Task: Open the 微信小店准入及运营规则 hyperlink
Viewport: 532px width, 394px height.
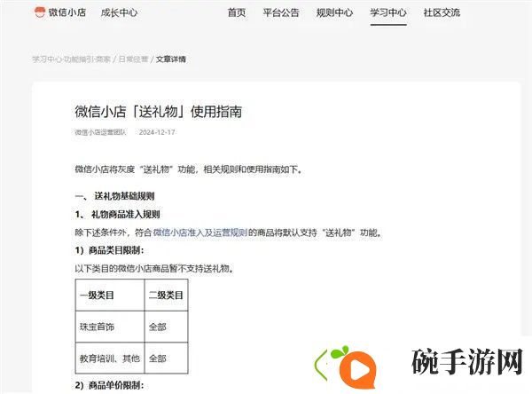Action: (200, 232)
